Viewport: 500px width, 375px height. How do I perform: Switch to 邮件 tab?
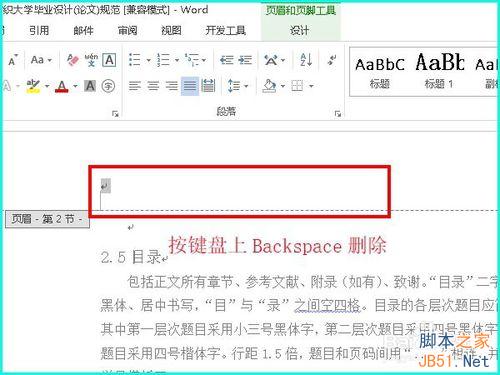83,31
